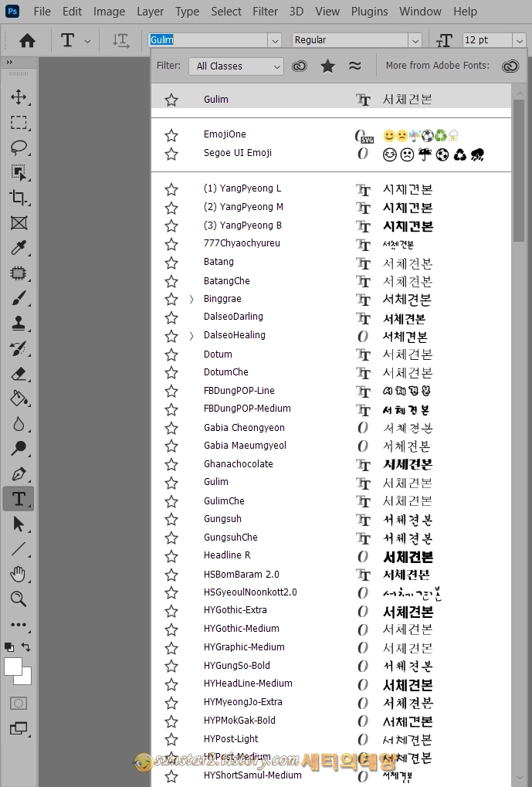Select the Line tool
The height and width of the screenshot is (787, 532).
[19, 548]
